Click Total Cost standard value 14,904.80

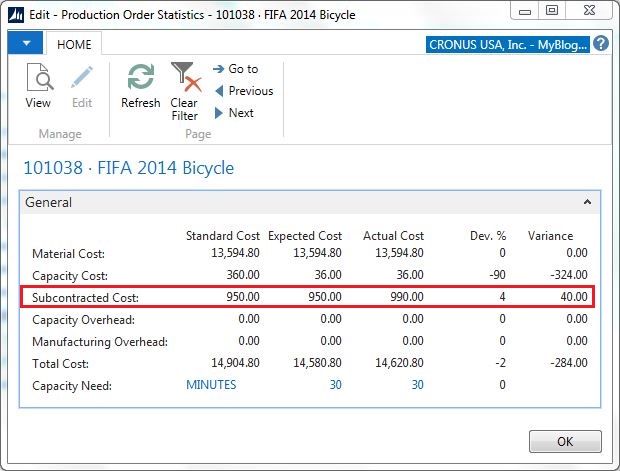pyautogui.click(x=235, y=363)
